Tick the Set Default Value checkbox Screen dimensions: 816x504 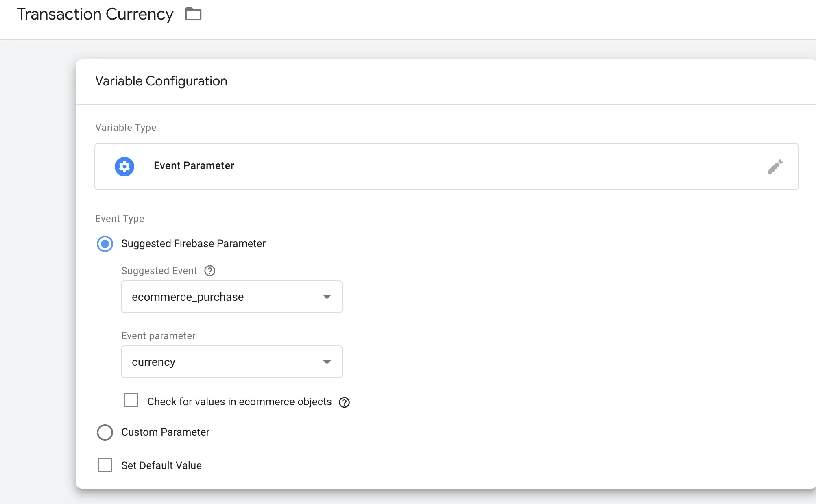(x=105, y=465)
